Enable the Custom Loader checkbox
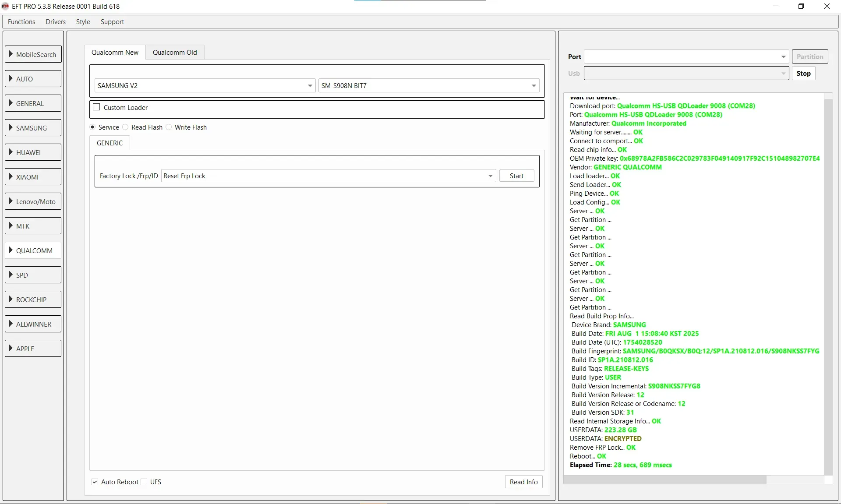Image resolution: width=841 pixels, height=504 pixels. pyautogui.click(x=97, y=107)
